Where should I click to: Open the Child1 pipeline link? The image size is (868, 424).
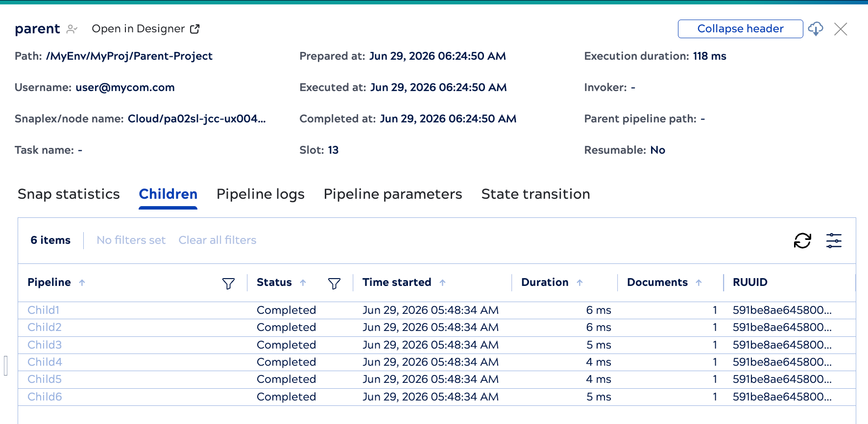click(x=44, y=310)
